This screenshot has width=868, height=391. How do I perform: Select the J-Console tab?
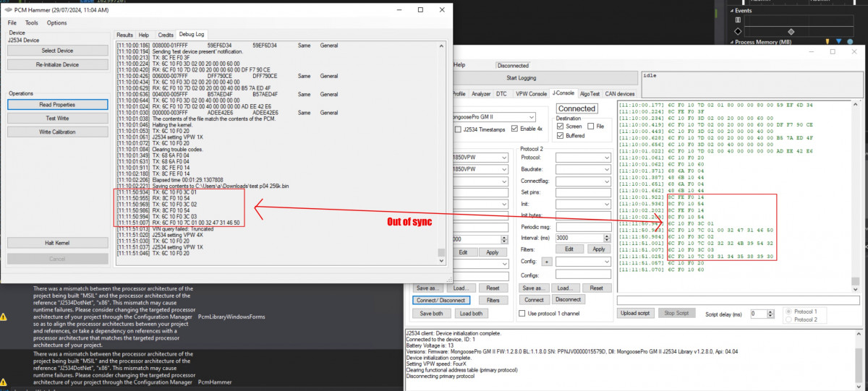[x=563, y=94]
